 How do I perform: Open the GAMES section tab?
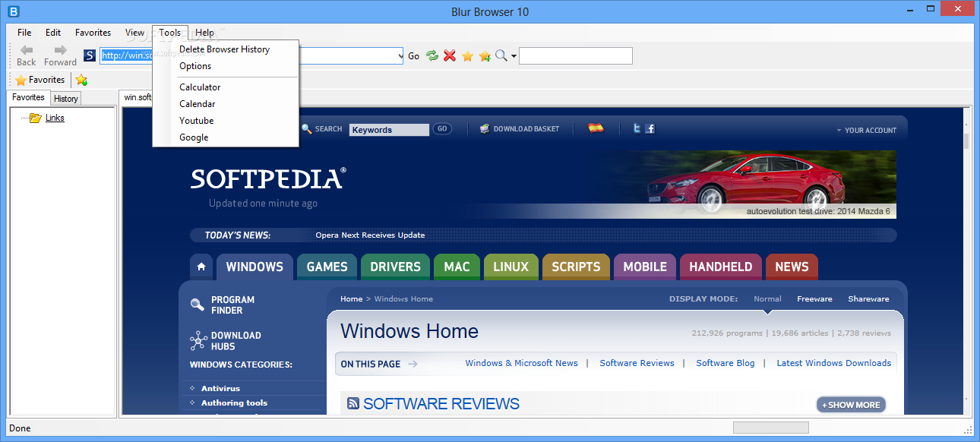click(x=327, y=267)
